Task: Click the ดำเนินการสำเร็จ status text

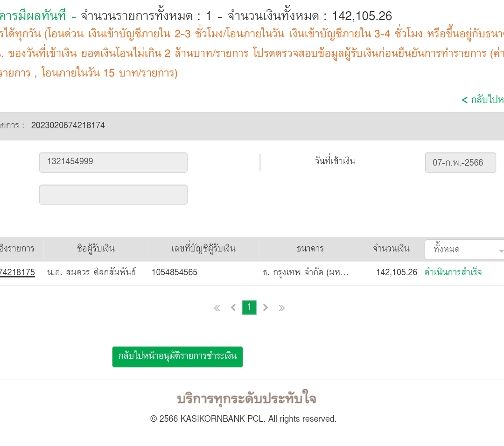Action: [453, 272]
